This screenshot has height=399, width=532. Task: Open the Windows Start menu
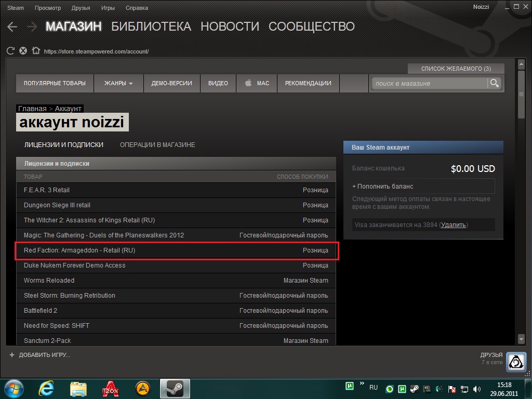pyautogui.click(x=14, y=389)
